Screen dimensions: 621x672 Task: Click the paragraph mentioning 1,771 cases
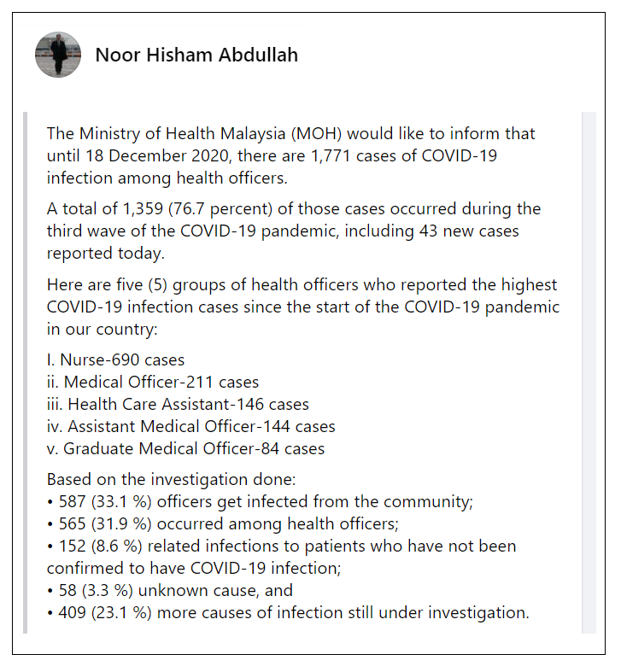point(290,155)
